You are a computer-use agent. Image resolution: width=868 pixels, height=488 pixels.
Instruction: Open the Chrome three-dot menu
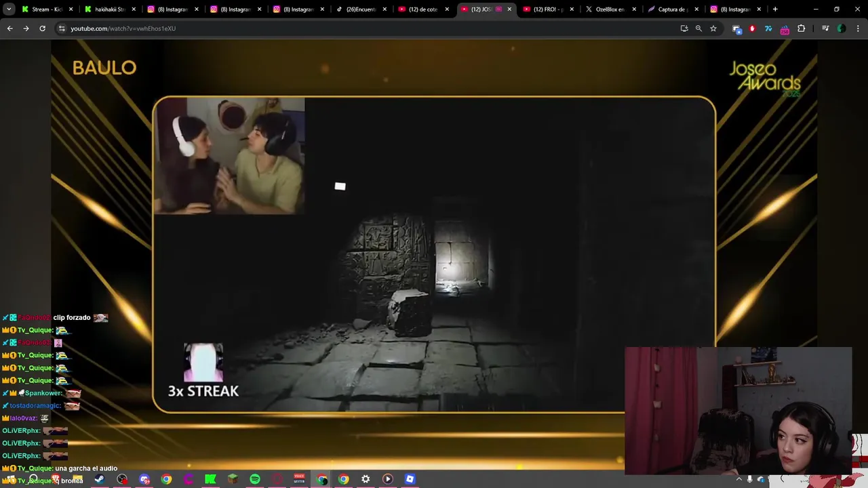pos(859,28)
